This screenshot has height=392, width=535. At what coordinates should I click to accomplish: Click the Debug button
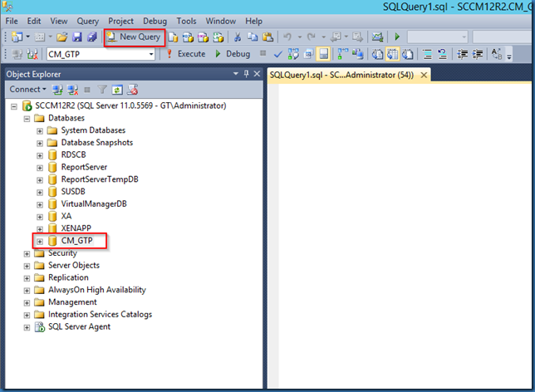pos(233,54)
